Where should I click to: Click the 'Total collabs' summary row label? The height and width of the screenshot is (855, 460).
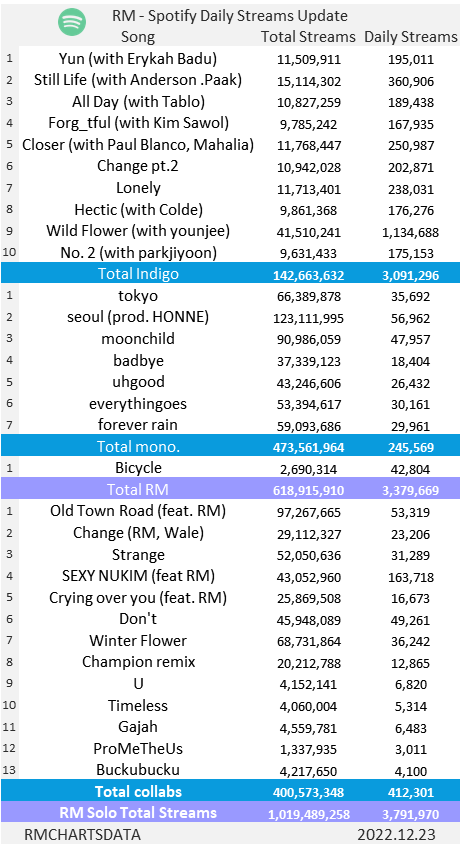(x=138, y=791)
